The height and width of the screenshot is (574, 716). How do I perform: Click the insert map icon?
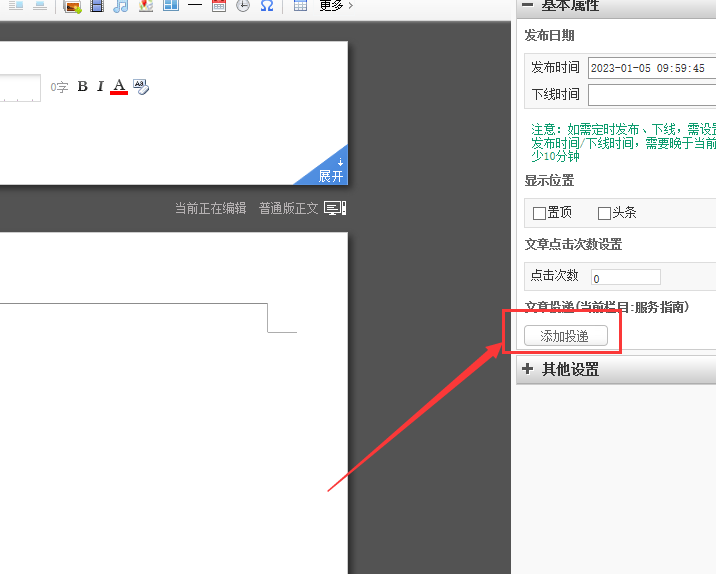pos(146,6)
